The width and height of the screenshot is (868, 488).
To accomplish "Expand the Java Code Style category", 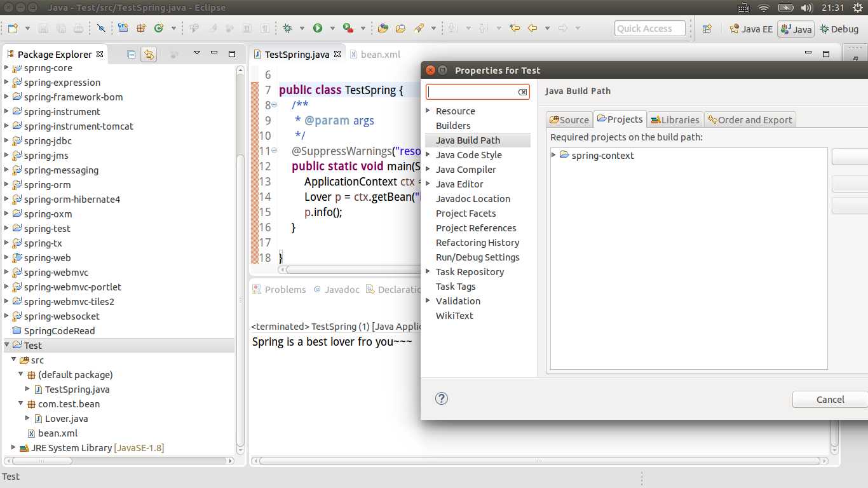I will tap(428, 155).
